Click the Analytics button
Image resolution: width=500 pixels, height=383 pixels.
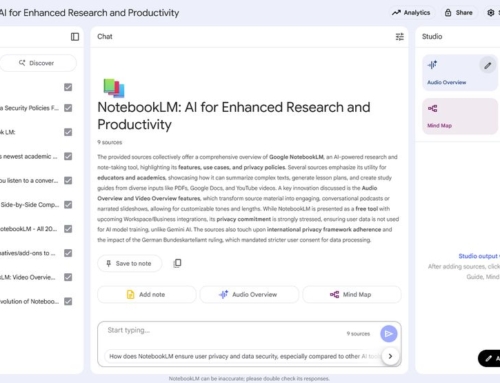click(x=412, y=13)
